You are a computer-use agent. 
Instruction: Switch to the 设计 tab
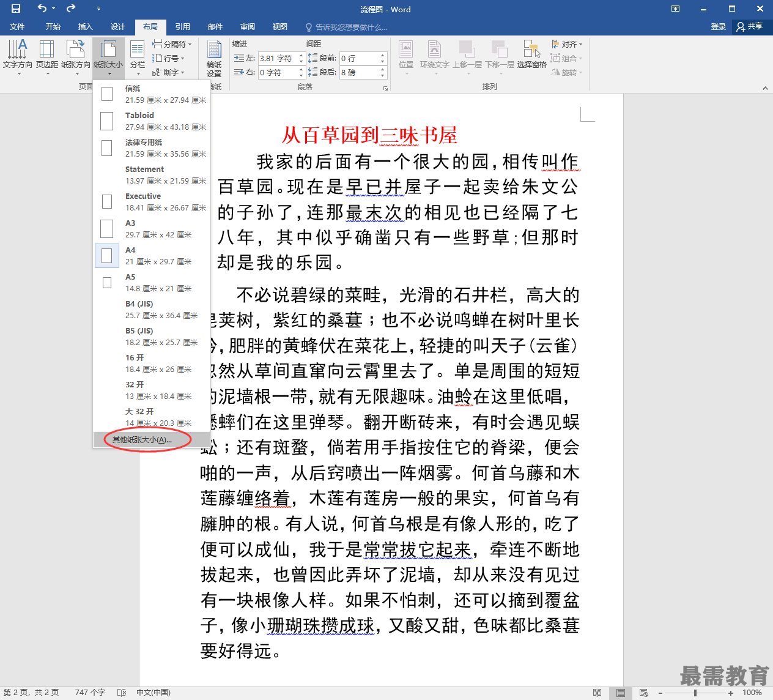coord(118,27)
